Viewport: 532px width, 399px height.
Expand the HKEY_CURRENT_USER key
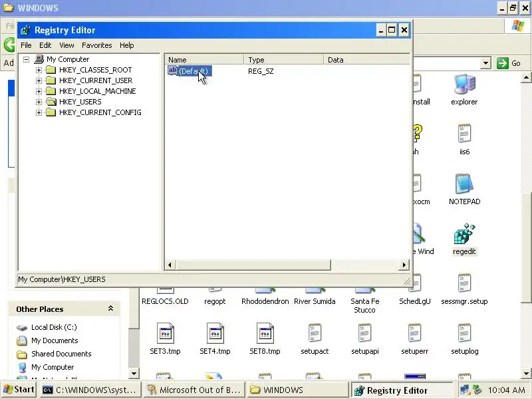coord(39,80)
